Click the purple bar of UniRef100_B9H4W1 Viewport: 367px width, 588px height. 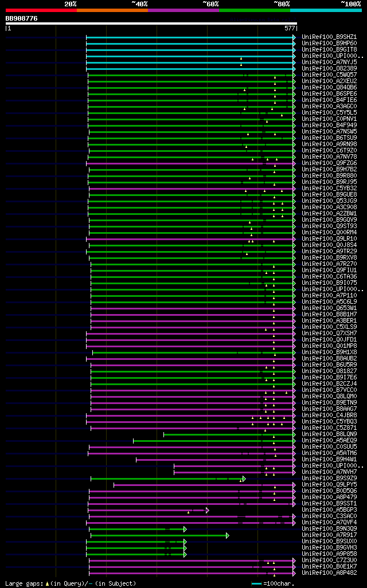tap(216, 460)
